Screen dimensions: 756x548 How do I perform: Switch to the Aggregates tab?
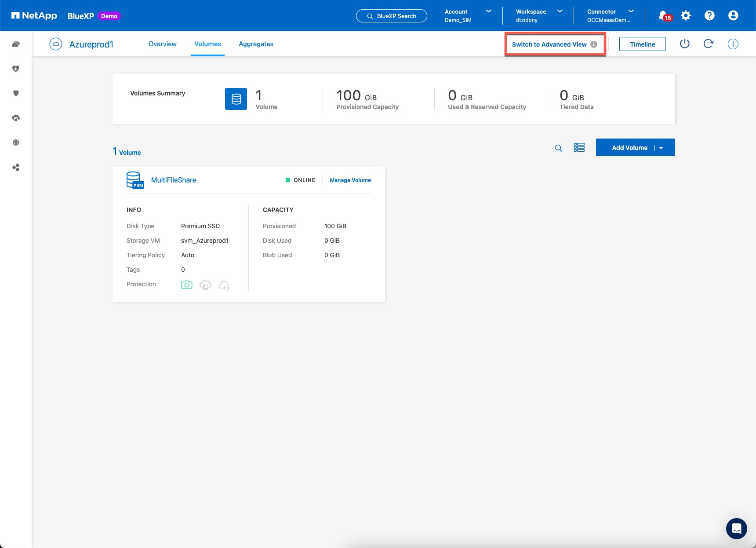(256, 44)
